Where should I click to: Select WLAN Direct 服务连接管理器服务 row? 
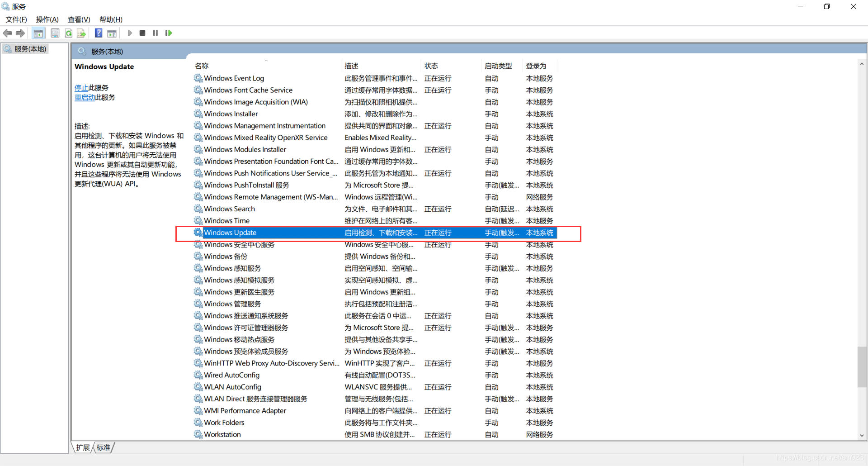[375, 399]
